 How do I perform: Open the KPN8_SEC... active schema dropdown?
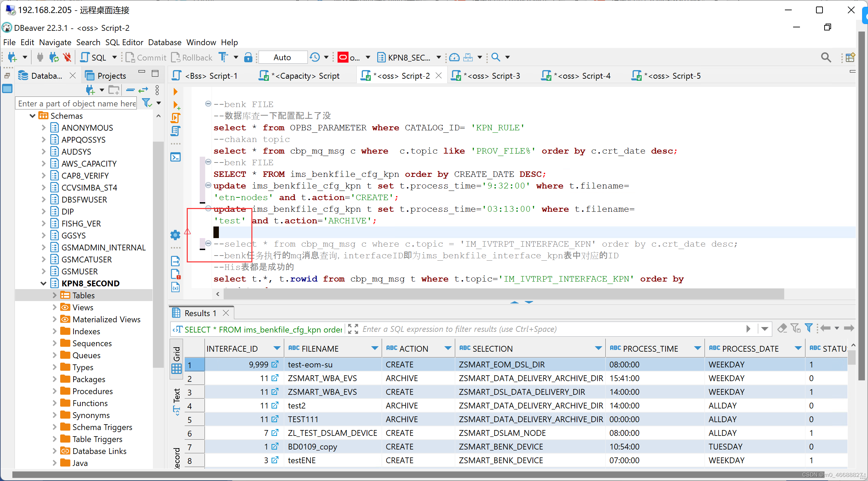click(409, 57)
